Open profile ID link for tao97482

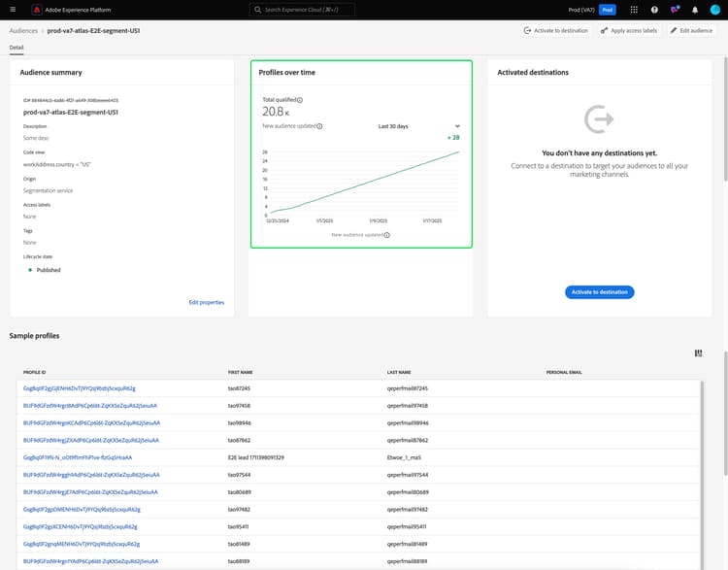click(x=82, y=509)
